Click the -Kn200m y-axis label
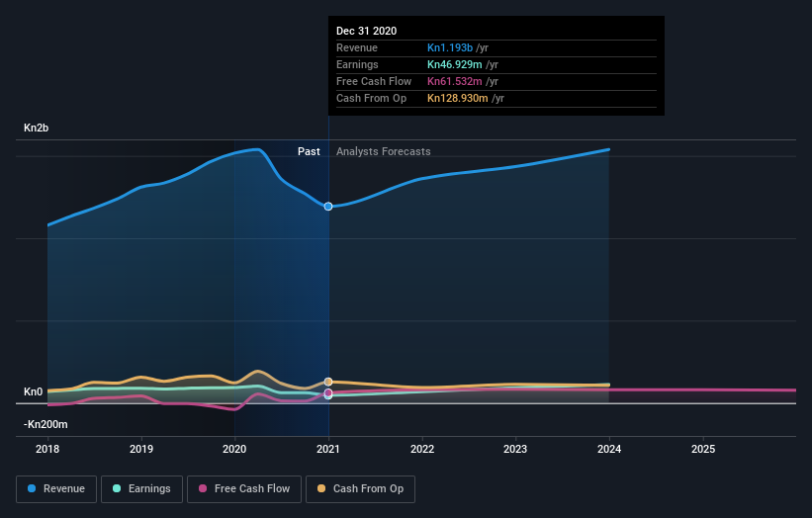Image resolution: width=812 pixels, height=518 pixels. (x=45, y=424)
